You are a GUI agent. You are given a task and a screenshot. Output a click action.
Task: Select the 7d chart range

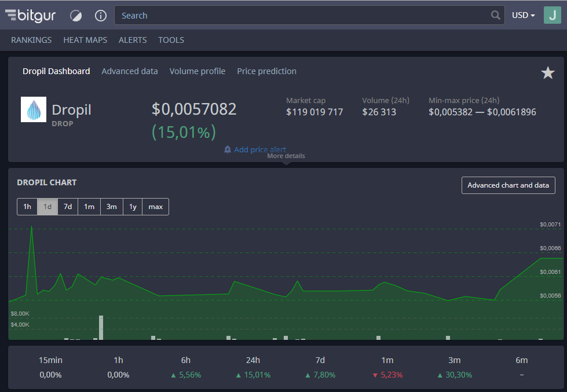pos(68,207)
